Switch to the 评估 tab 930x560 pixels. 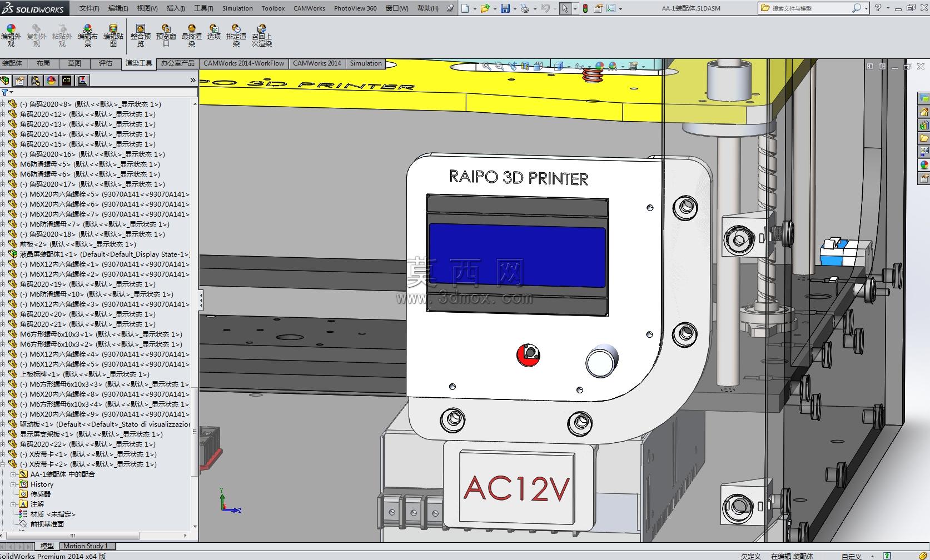105,63
